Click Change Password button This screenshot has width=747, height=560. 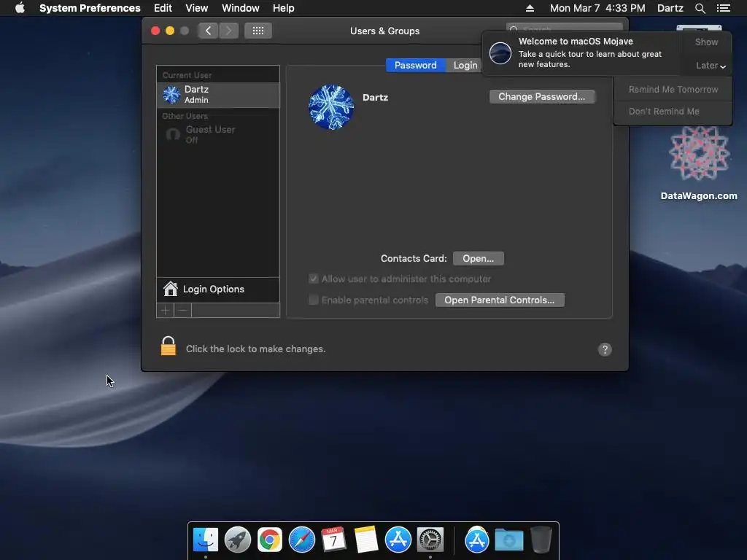tap(542, 97)
